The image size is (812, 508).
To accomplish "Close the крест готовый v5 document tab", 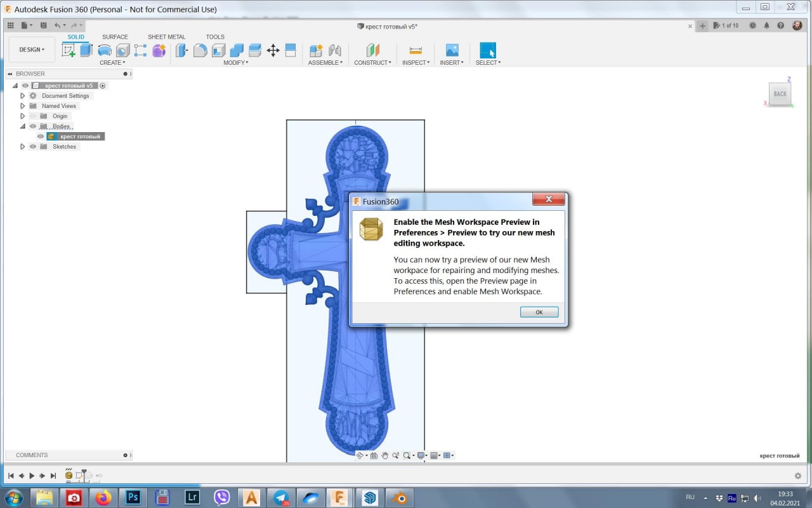I will click(690, 26).
